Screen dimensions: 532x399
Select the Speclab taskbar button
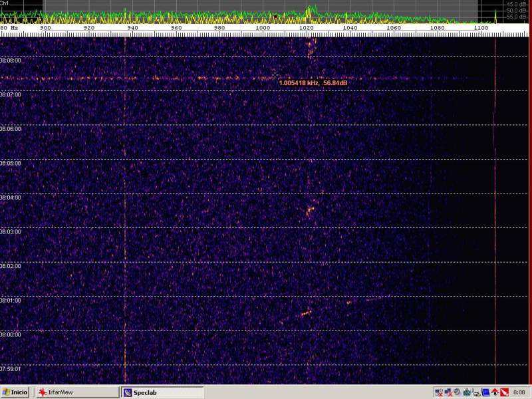(x=163, y=392)
